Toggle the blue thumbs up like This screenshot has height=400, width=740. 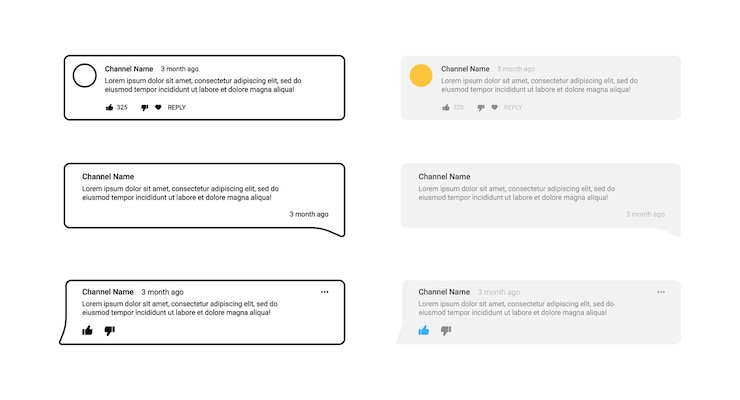[x=424, y=330]
